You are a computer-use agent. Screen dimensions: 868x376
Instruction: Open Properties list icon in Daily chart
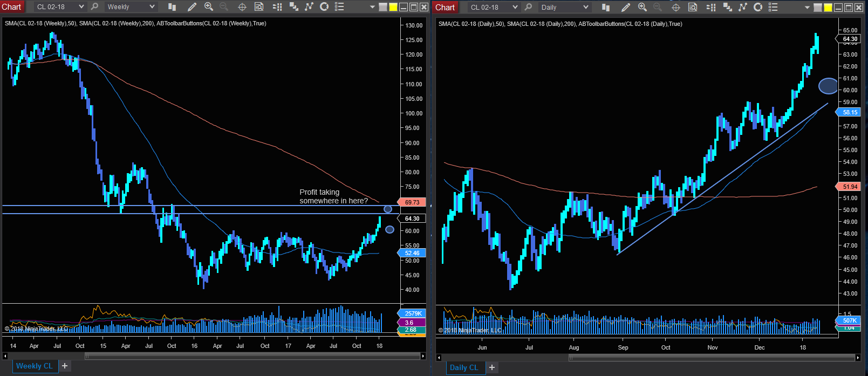pos(773,7)
